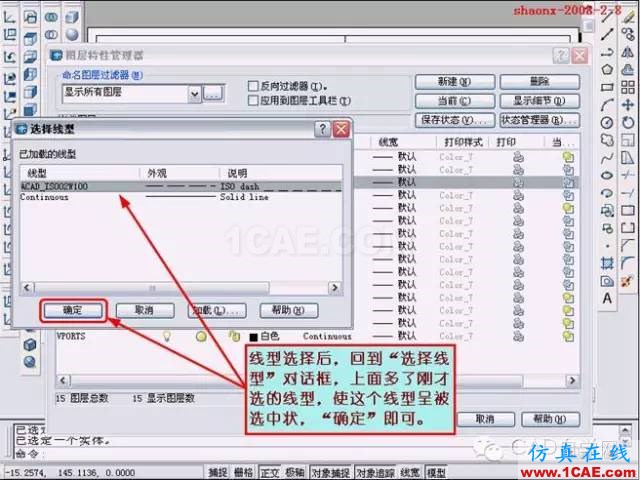Screen dimensions: 640x480
Task: Select the Polygon tool
Action: click(607, 69)
